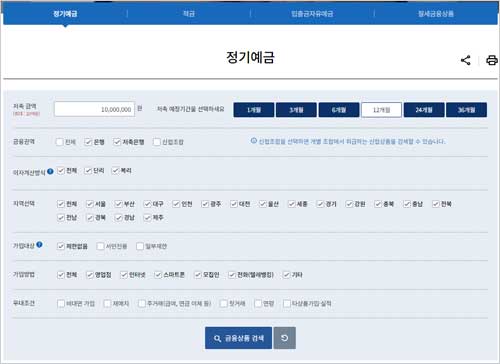Uncheck the 대구 region checkbox
This screenshot has width=500, height=364.
(x=147, y=204)
